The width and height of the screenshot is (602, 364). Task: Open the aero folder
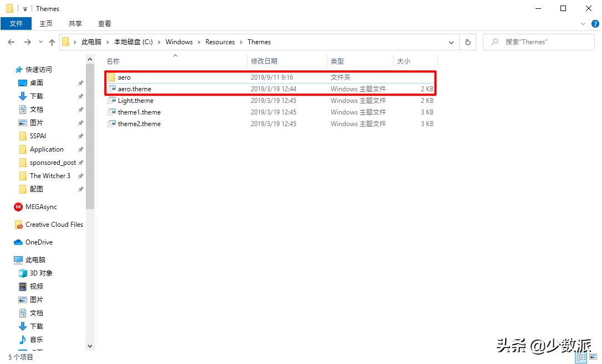point(125,77)
